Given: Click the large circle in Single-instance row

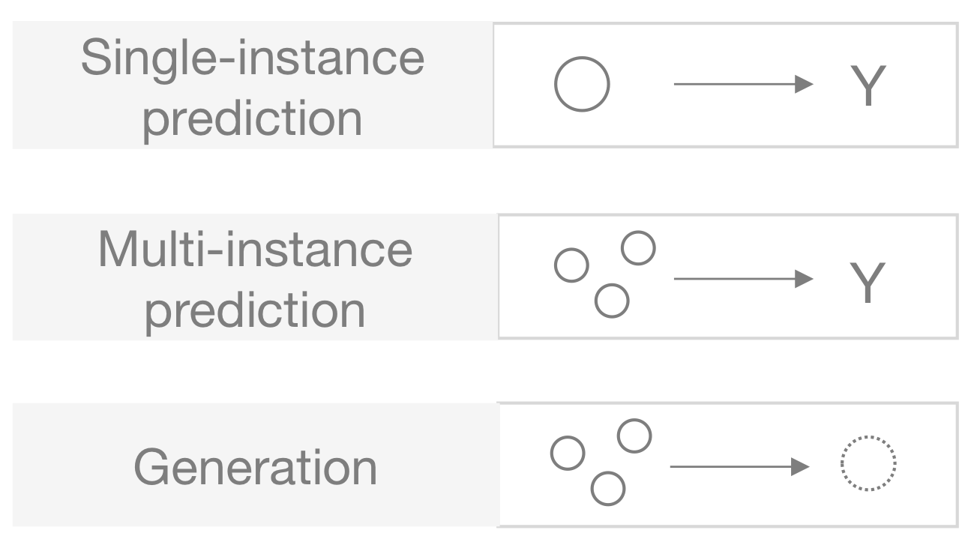Looking at the screenshot, I should click(x=582, y=85).
